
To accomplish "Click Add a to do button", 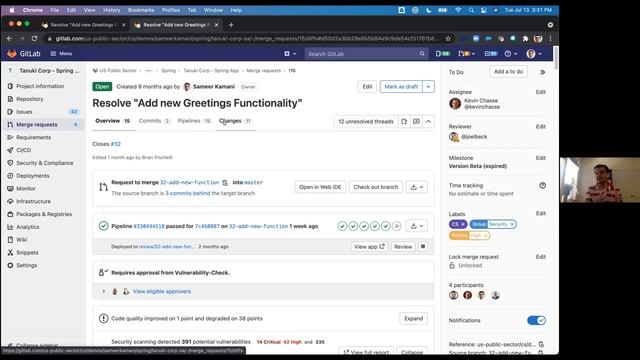I will click(508, 71).
